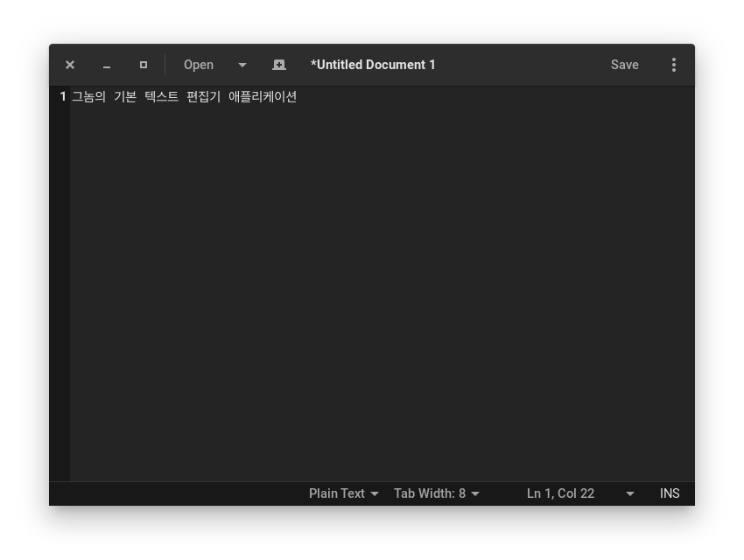Click line number 1 in the gutter

tap(63, 96)
